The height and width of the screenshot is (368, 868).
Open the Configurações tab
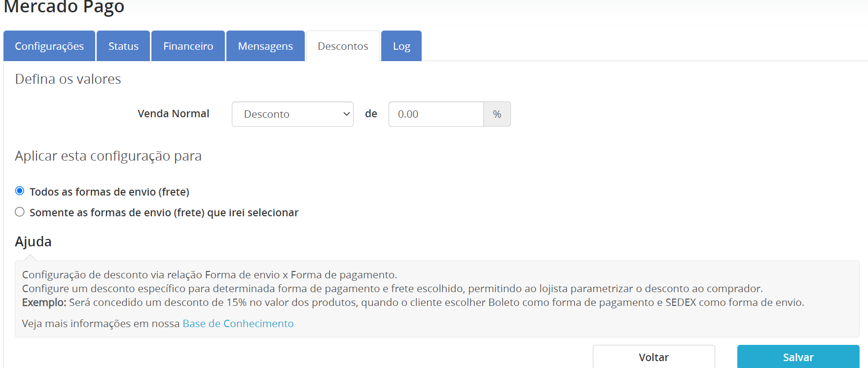click(49, 46)
